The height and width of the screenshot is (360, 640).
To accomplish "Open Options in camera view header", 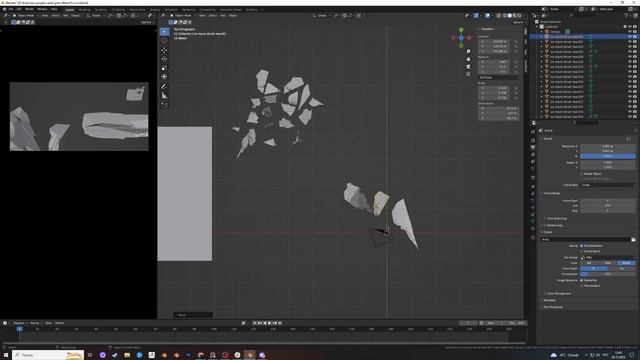I will 147,22.
